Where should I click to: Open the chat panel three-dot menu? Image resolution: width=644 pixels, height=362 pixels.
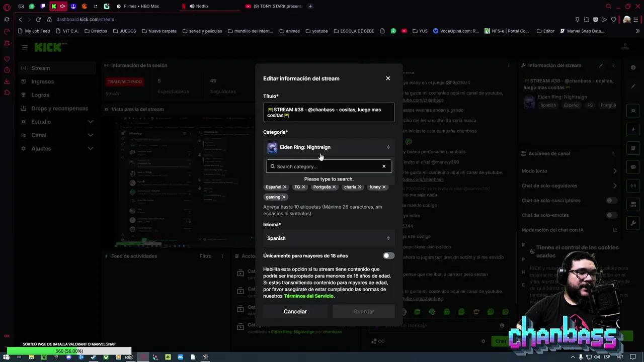tap(509, 65)
